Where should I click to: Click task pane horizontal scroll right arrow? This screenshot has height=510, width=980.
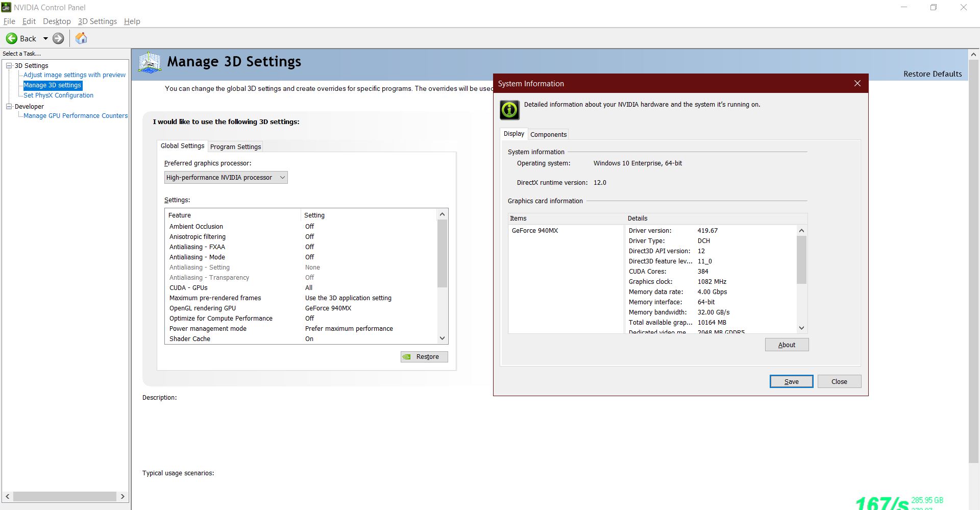pos(122,497)
